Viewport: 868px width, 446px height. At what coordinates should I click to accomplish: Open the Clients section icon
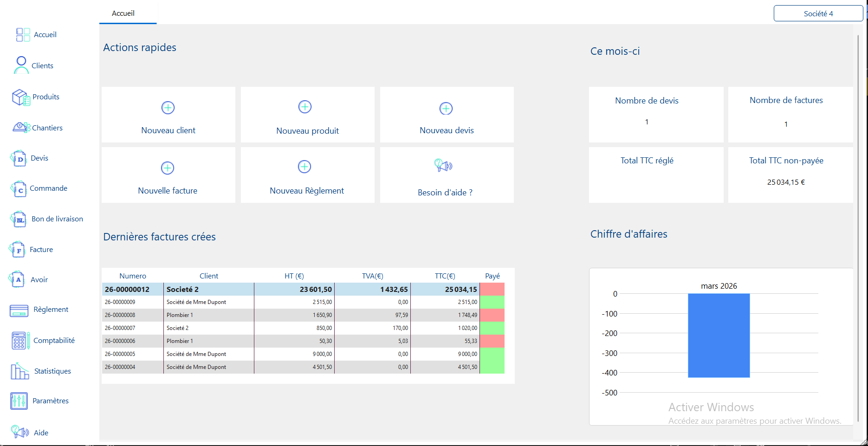(x=21, y=65)
